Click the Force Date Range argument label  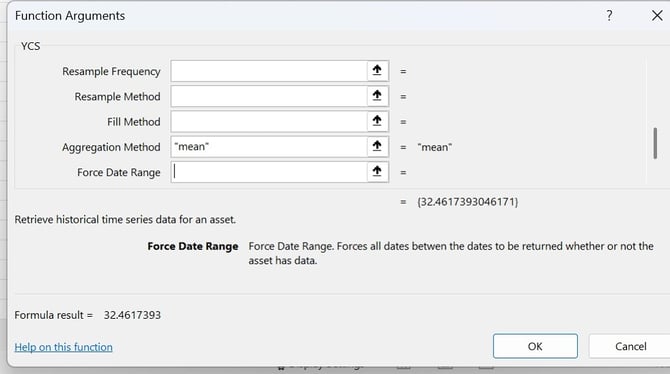coord(119,172)
